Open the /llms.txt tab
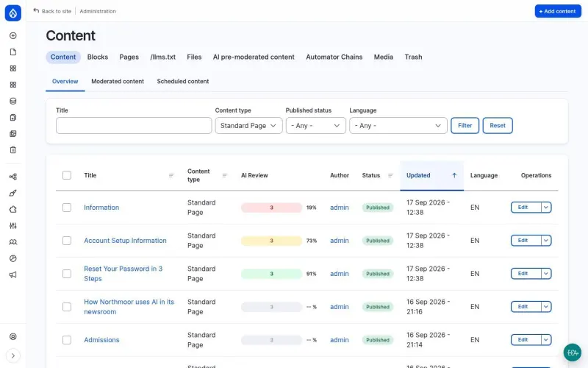Screen dimensions: 588x368 pos(162,57)
